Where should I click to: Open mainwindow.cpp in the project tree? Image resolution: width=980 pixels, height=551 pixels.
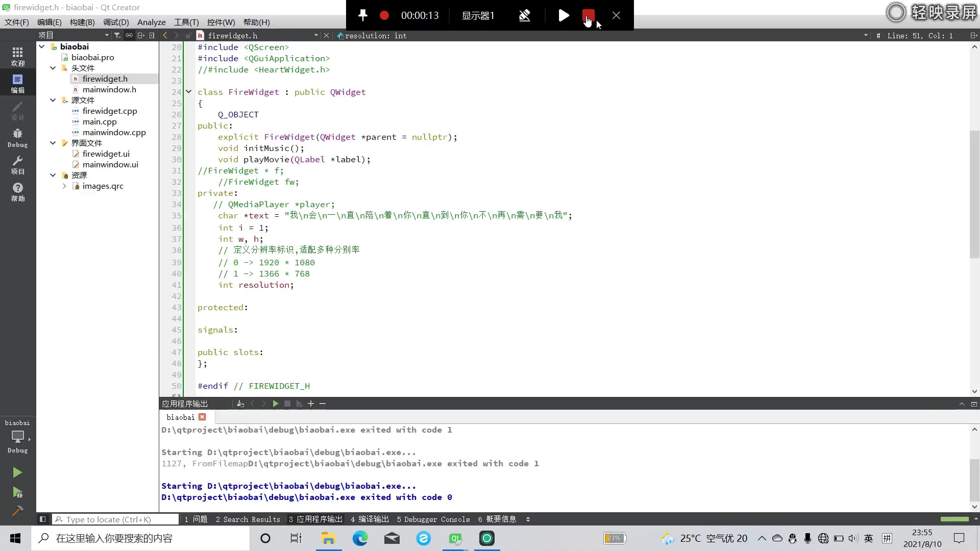[x=114, y=132]
